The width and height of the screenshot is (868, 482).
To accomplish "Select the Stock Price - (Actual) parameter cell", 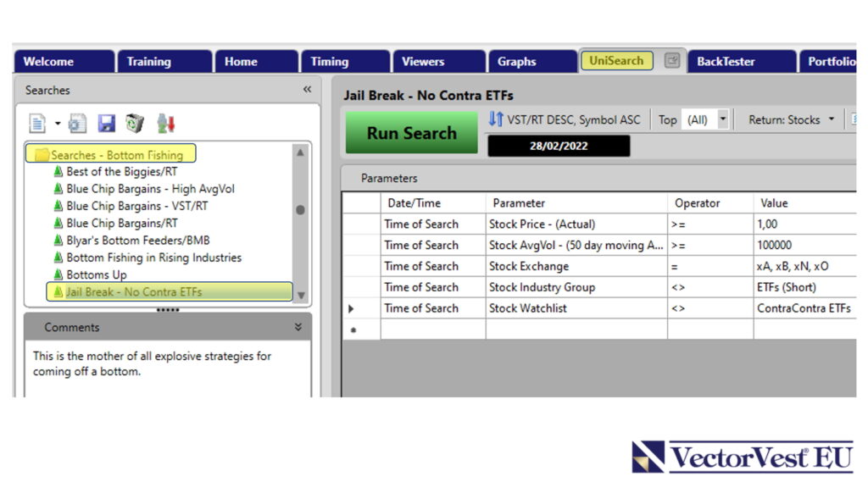I will pyautogui.click(x=576, y=224).
